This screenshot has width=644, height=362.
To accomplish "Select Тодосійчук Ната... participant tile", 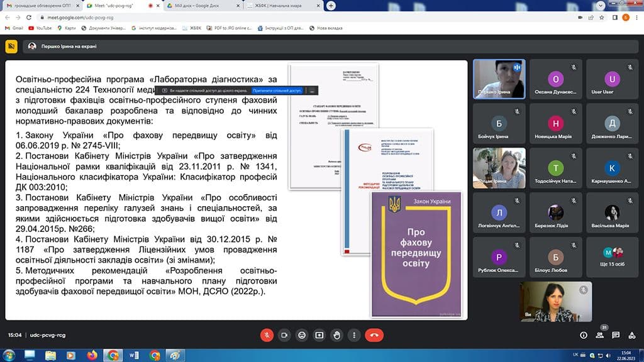I will (x=556, y=168).
